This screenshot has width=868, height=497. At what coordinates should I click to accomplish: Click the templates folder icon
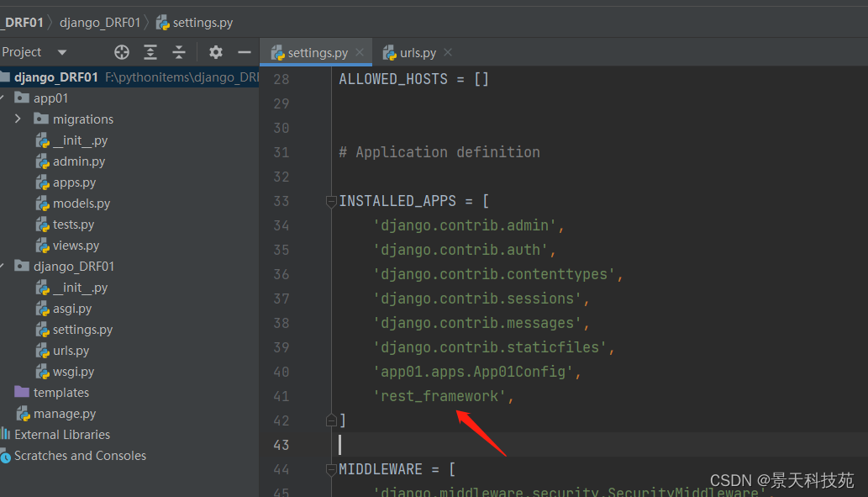pos(24,392)
